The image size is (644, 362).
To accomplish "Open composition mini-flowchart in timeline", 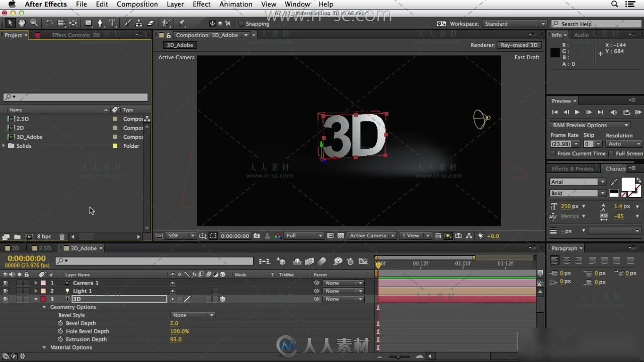I will point(264,261).
